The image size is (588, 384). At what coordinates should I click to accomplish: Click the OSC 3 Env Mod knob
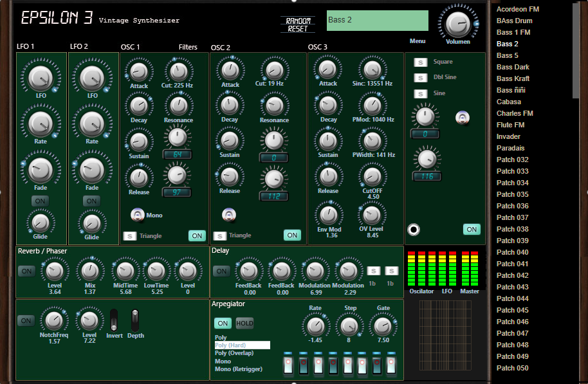coord(328,215)
